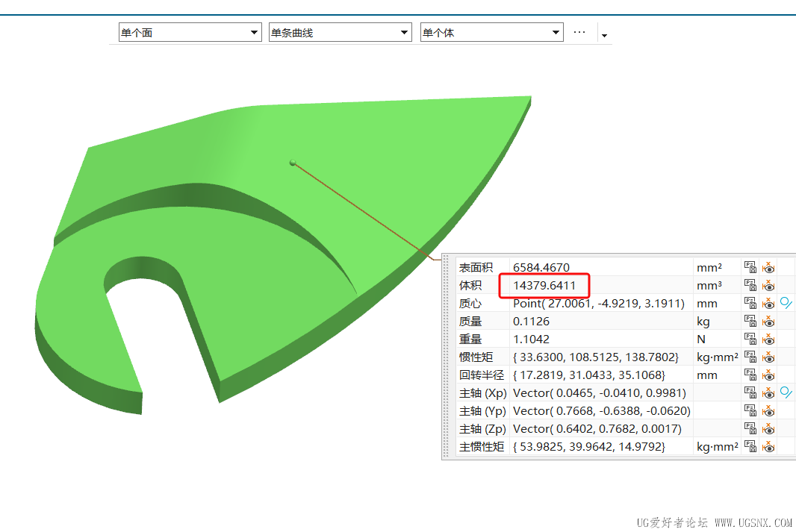Save the 重量 value as expression
Screen dimensions: 796x532
point(750,339)
